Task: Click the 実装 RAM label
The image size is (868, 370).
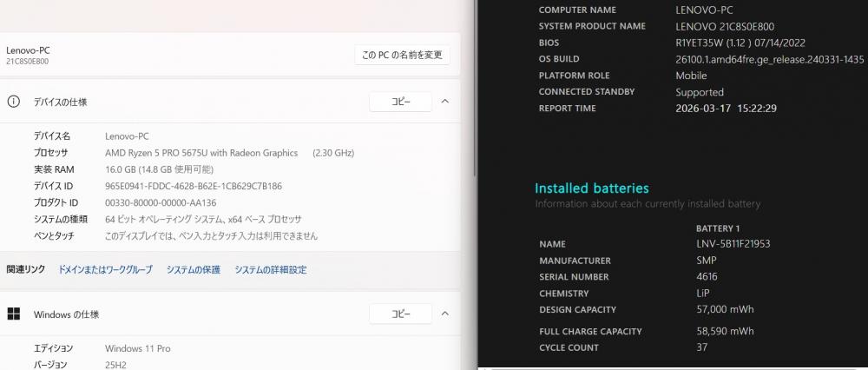Action: 54,169
